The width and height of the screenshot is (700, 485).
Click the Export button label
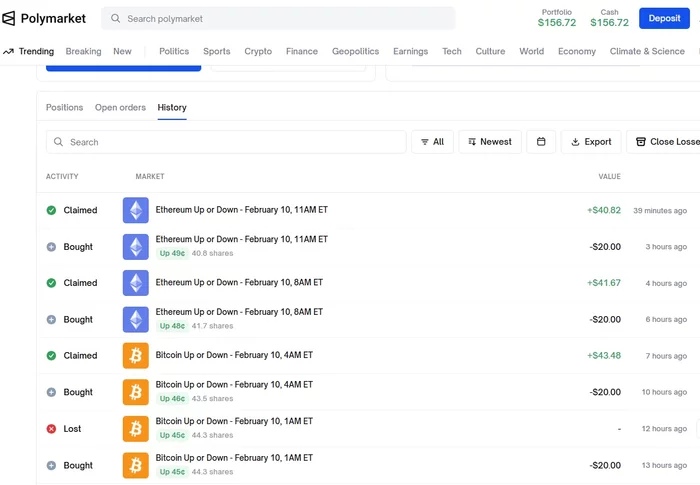pos(598,142)
